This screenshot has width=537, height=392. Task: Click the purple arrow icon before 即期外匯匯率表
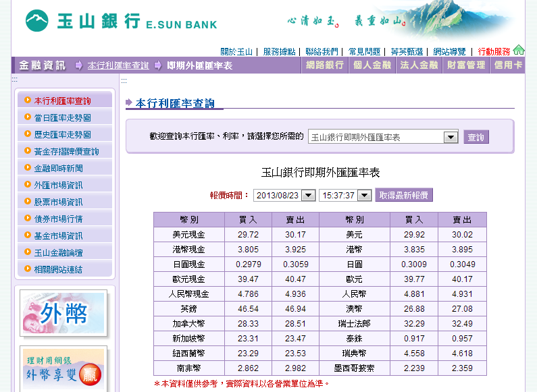point(158,65)
